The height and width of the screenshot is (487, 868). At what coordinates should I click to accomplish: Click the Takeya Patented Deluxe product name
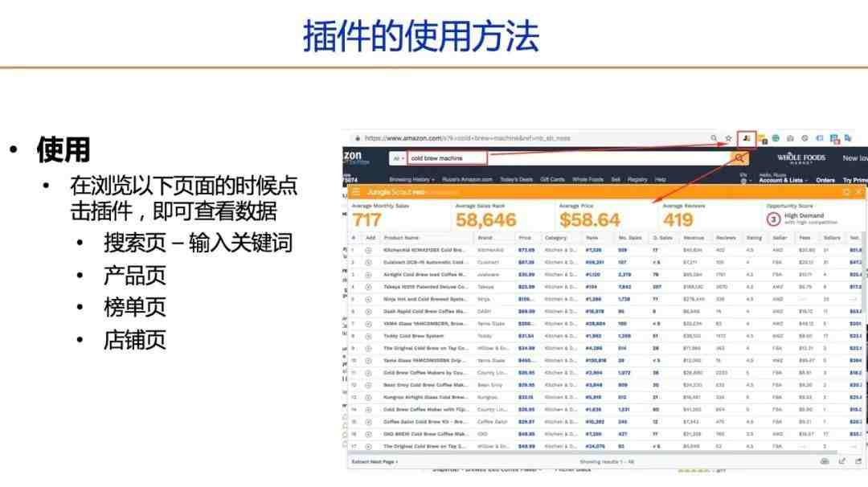click(426, 287)
